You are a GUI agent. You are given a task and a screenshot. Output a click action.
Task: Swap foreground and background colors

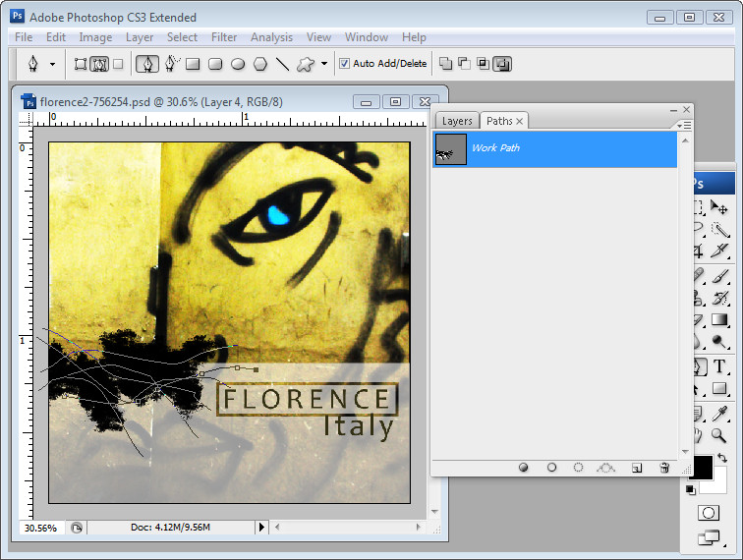click(x=721, y=458)
